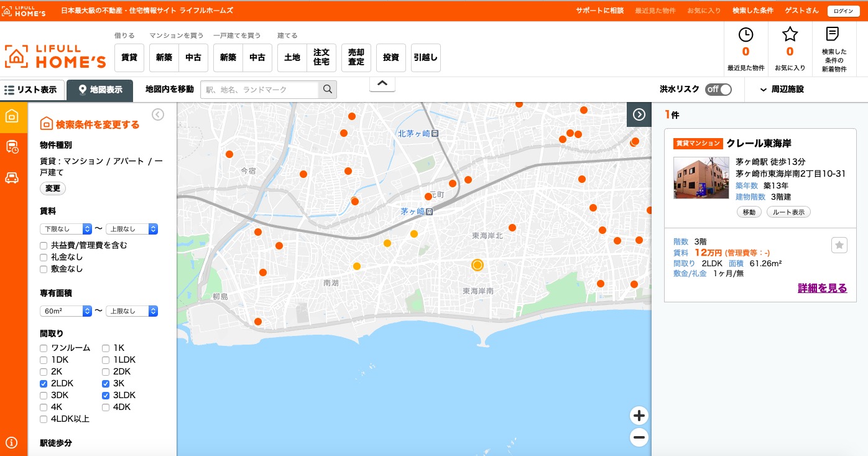Switch to the リスト表示 tab
The width and height of the screenshot is (868, 456).
(x=31, y=90)
